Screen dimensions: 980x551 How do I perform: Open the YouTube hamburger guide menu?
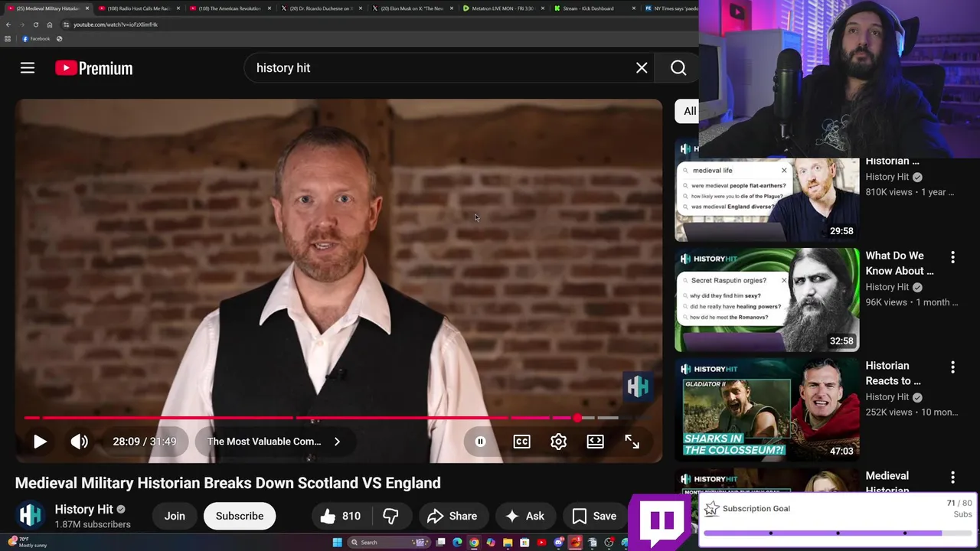(28, 68)
